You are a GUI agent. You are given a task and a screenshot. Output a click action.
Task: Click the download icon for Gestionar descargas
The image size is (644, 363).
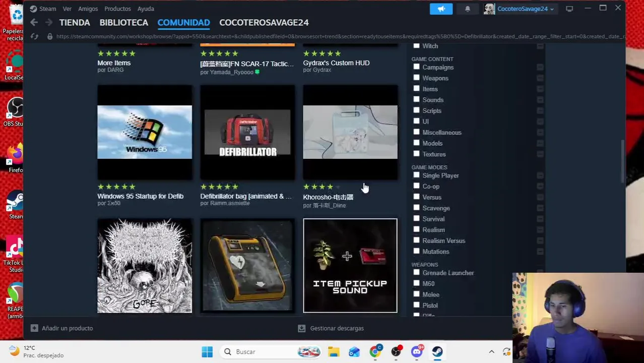click(x=301, y=328)
